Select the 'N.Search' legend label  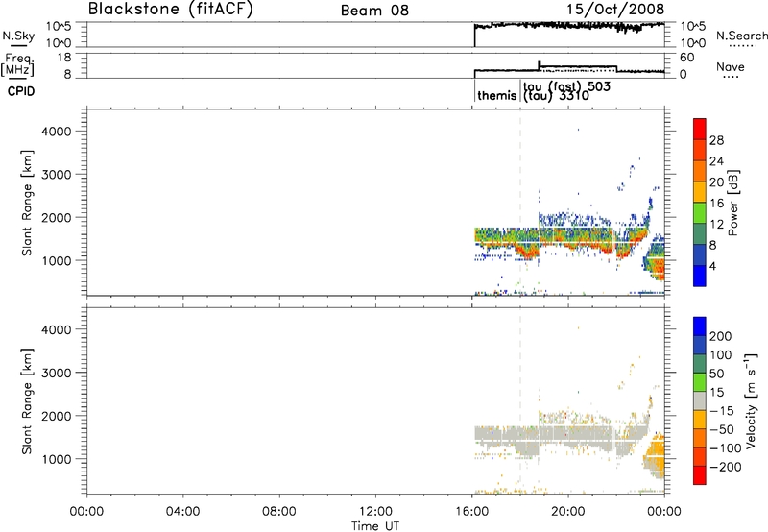pyautogui.click(x=742, y=36)
